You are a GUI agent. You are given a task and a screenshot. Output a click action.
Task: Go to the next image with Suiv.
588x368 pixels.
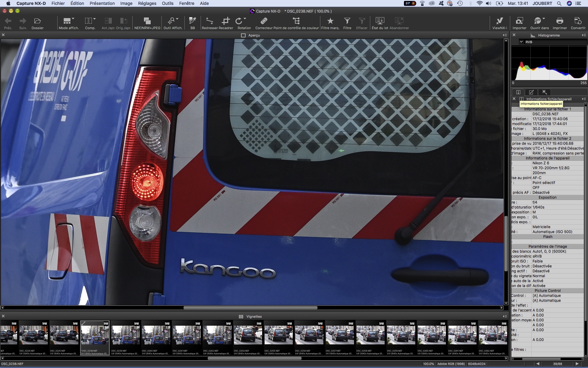pyautogui.click(x=23, y=23)
